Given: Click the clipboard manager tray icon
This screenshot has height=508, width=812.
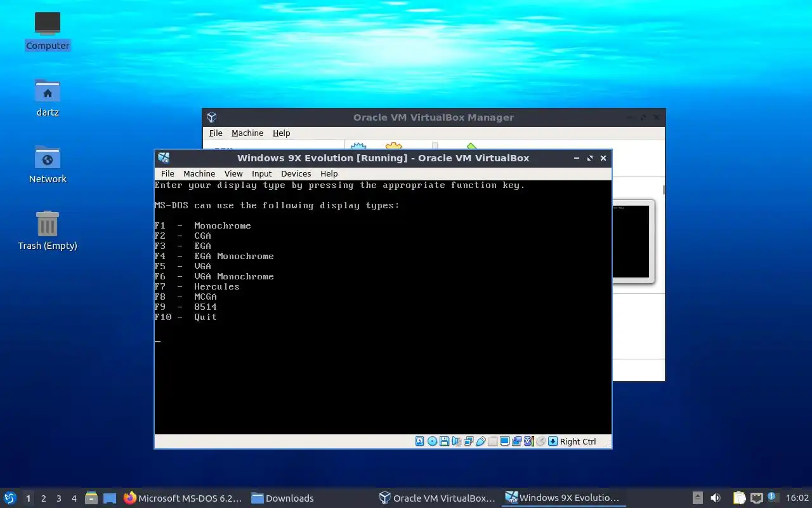Looking at the screenshot, I should coord(739,498).
